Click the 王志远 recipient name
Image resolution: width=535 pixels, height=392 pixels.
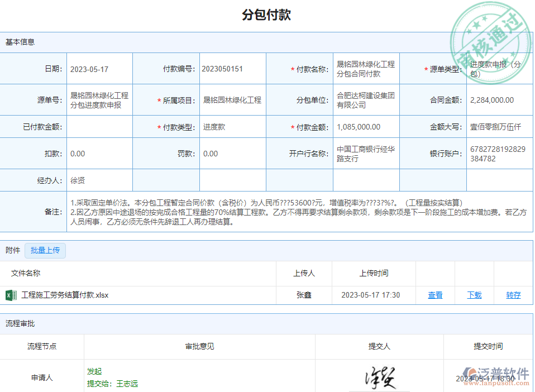coord(127,384)
